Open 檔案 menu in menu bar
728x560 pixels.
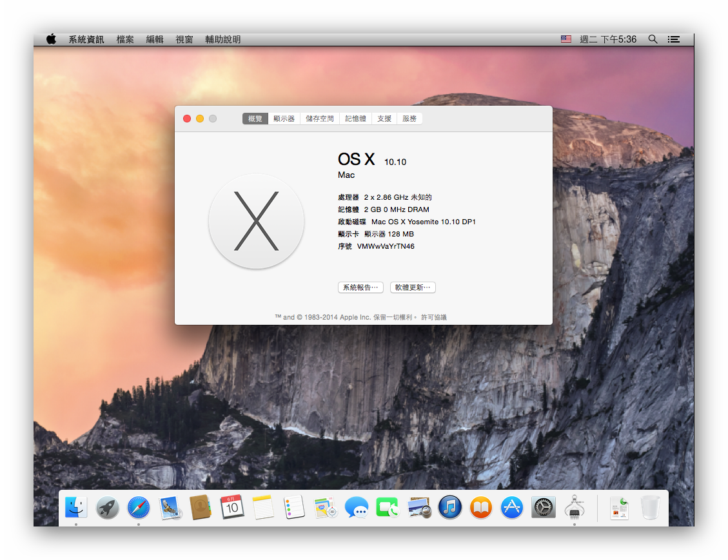point(125,39)
